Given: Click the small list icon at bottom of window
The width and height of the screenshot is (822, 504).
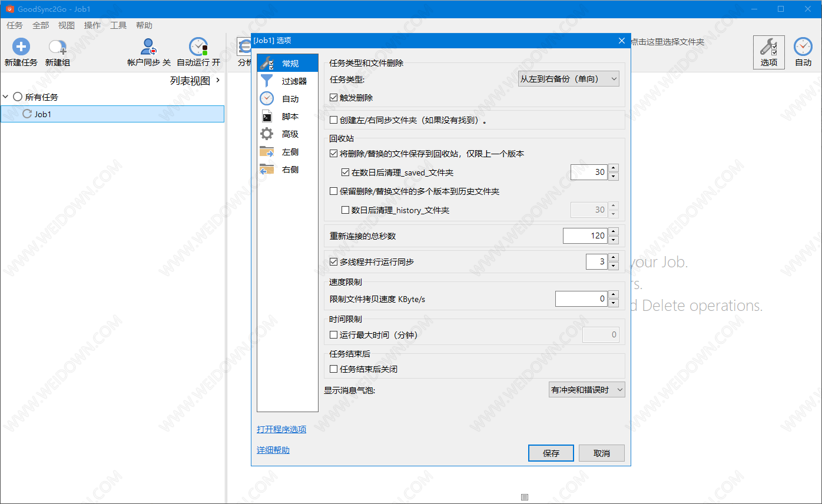Looking at the screenshot, I should [x=525, y=497].
